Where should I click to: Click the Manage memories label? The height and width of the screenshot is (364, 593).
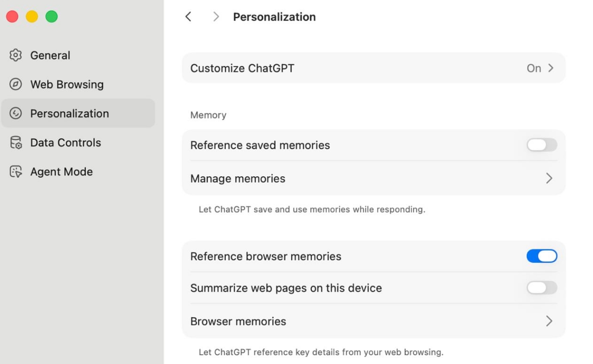(x=238, y=178)
